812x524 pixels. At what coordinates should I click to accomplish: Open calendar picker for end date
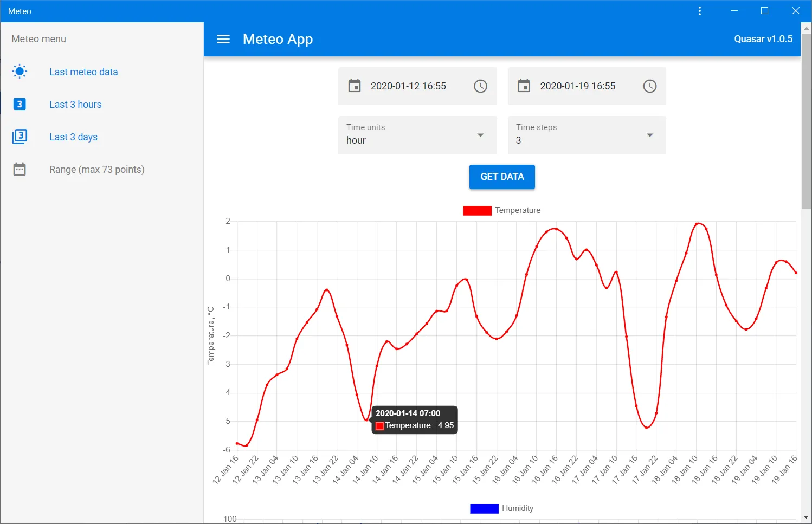click(524, 86)
